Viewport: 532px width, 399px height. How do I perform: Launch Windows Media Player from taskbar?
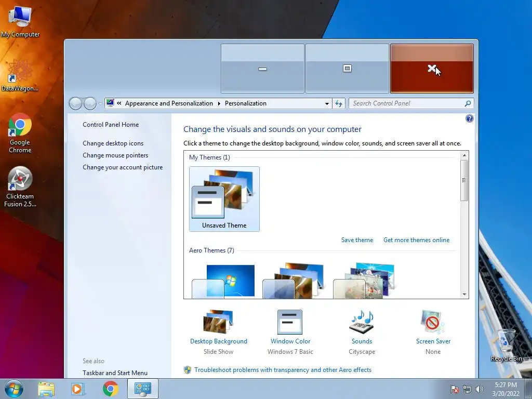[77, 389]
